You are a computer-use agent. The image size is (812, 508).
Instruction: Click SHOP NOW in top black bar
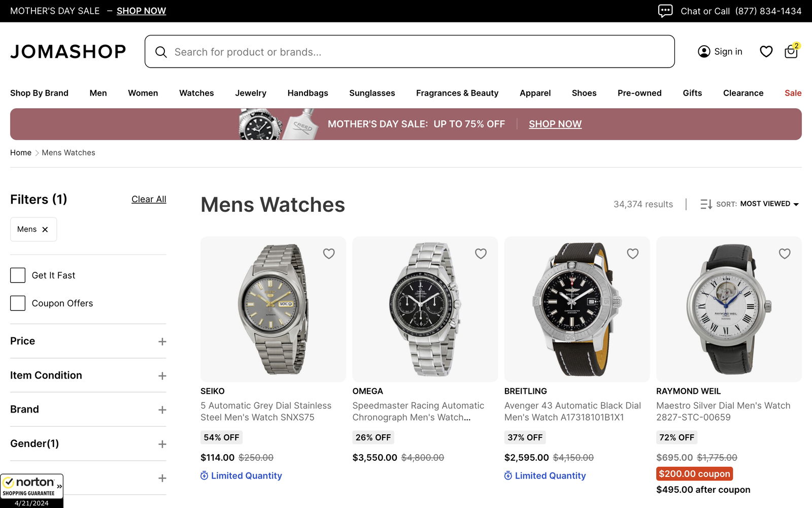[x=141, y=11]
